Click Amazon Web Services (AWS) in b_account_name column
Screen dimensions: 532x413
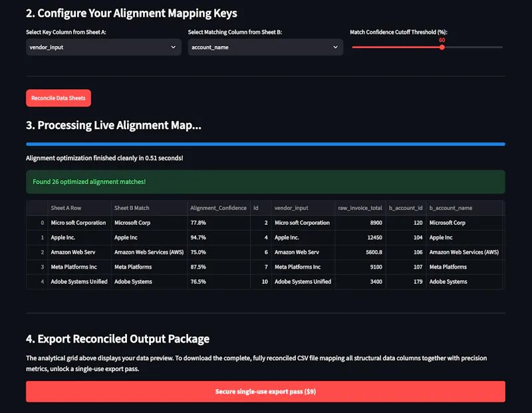pos(464,252)
